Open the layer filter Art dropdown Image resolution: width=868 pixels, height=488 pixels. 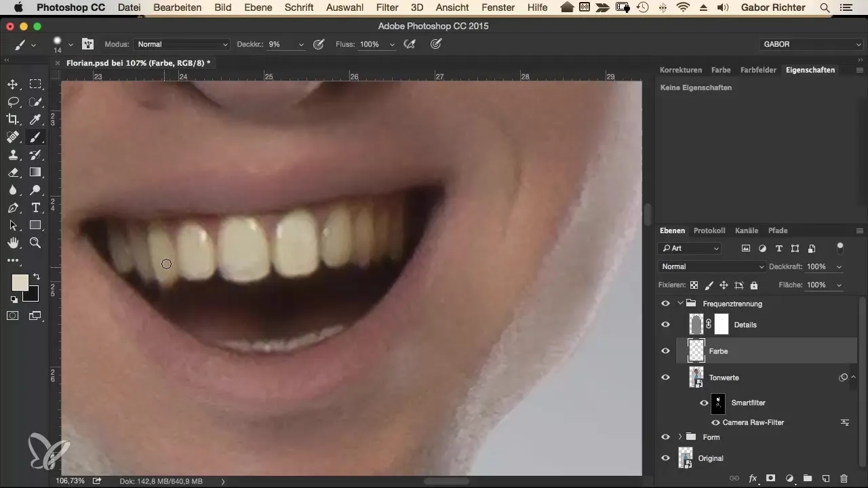691,248
